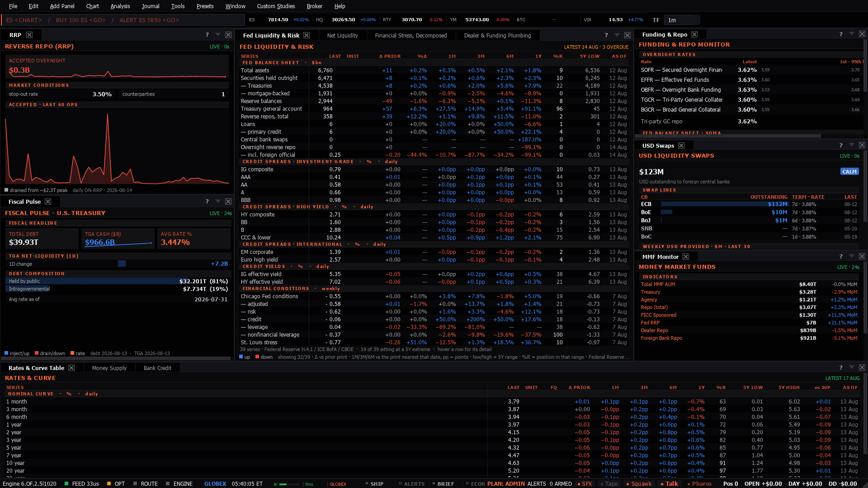Toggle Squawk audio in the status bar
The width and height of the screenshot is (868, 488).
(x=639, y=483)
